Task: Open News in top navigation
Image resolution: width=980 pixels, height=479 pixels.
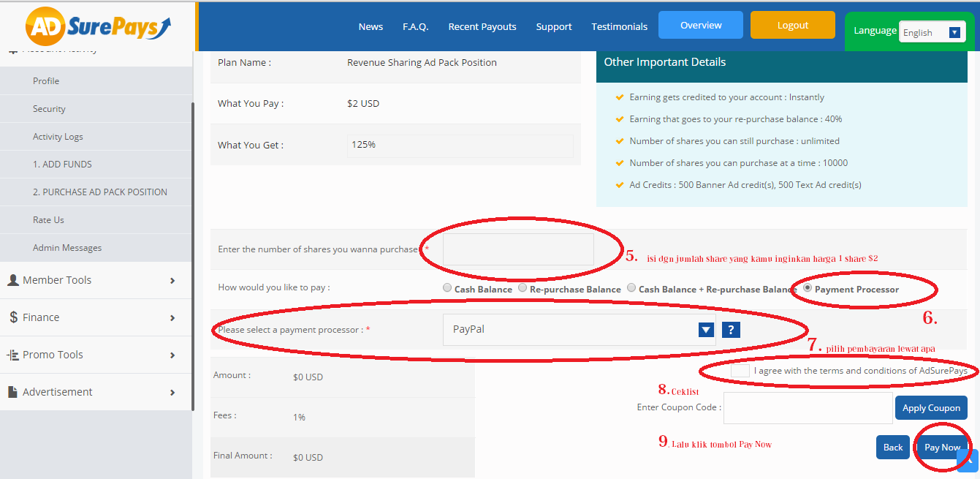Action: [x=371, y=27]
